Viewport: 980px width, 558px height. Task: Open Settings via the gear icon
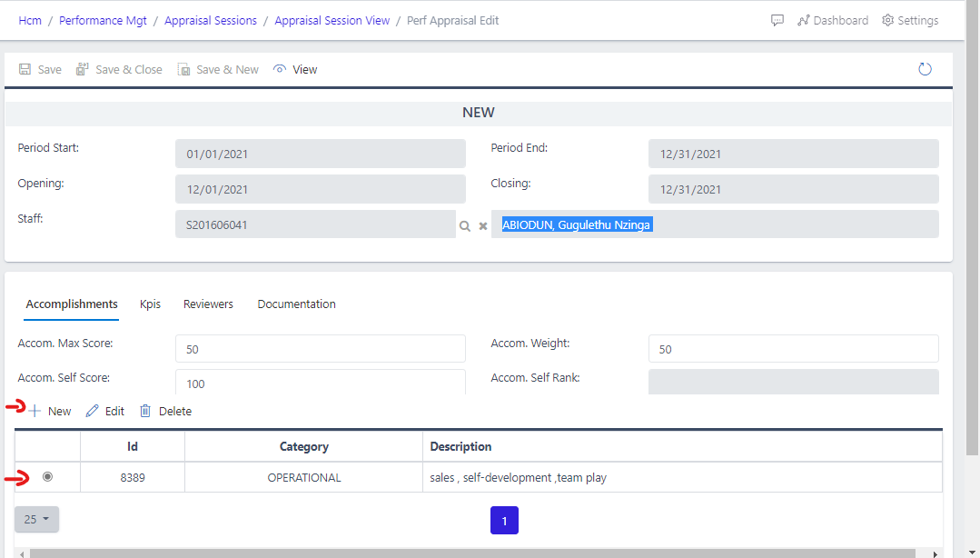click(x=909, y=19)
